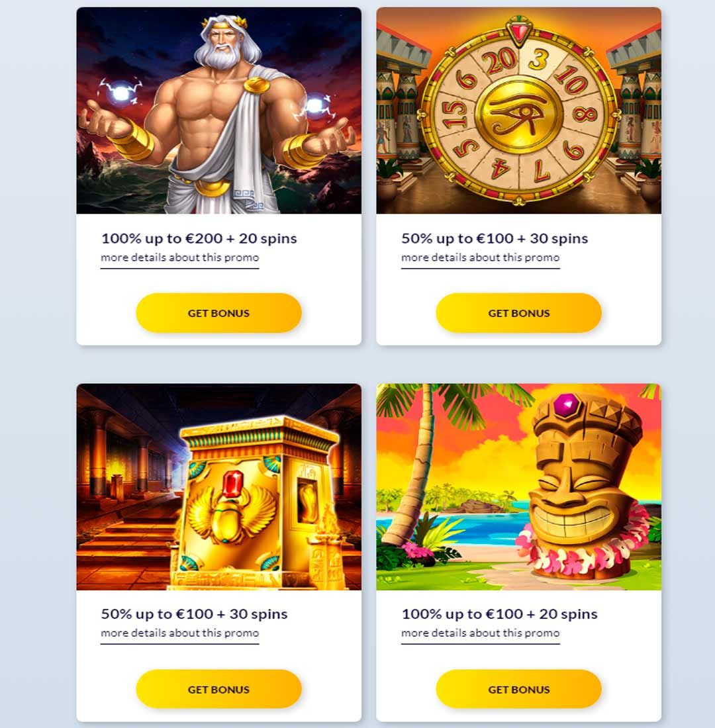Open more details for Zeus €200 promo

click(x=180, y=257)
